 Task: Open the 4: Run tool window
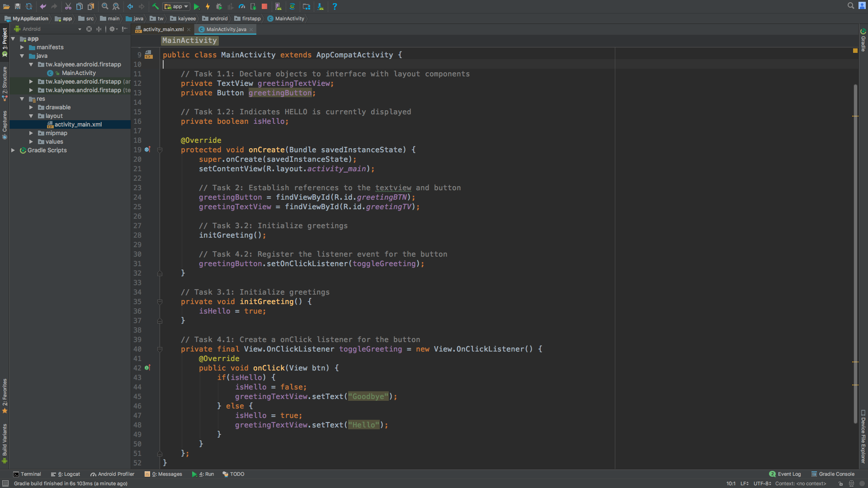click(x=203, y=474)
